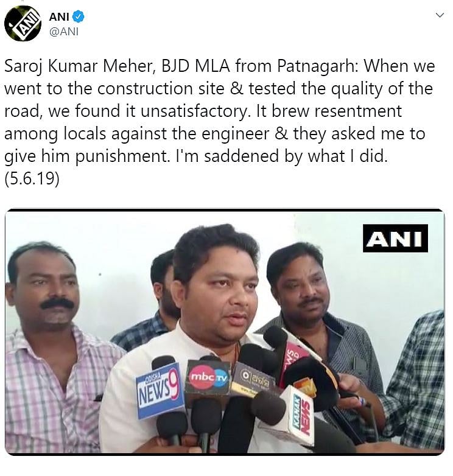Image resolution: width=453 pixels, height=476 pixels.
Task: Click the mbc TV microphone logo
Action: pos(208,376)
